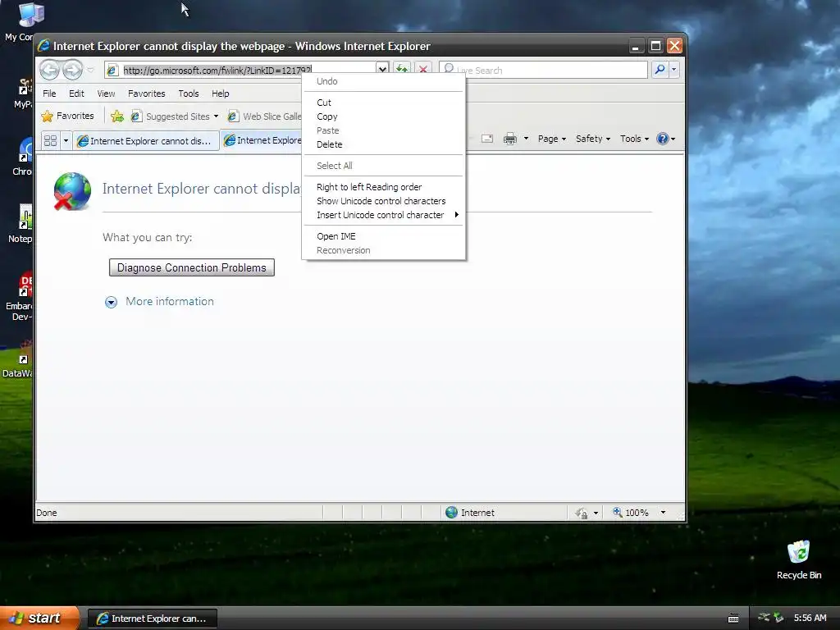Click the 100% zoom level button
Image resolution: width=840 pixels, height=630 pixels.
click(x=631, y=513)
